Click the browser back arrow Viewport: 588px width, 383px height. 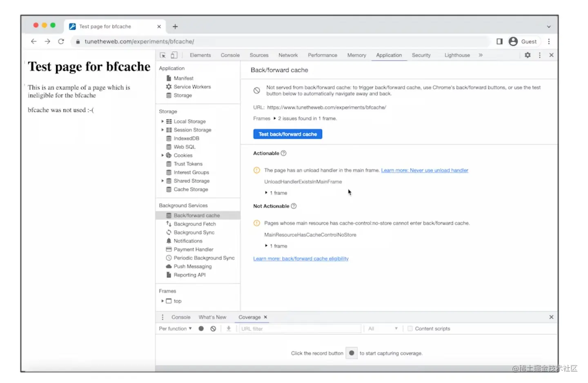(x=34, y=41)
